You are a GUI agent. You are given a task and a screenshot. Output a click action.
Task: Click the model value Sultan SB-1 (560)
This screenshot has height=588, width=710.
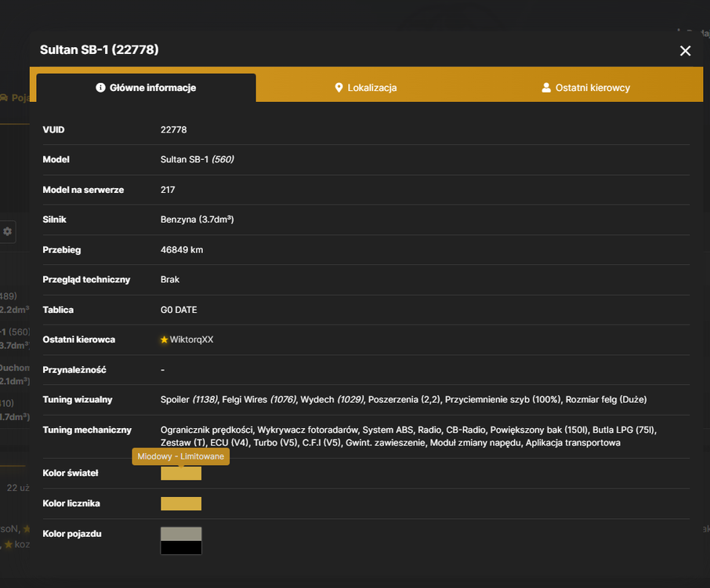click(197, 159)
